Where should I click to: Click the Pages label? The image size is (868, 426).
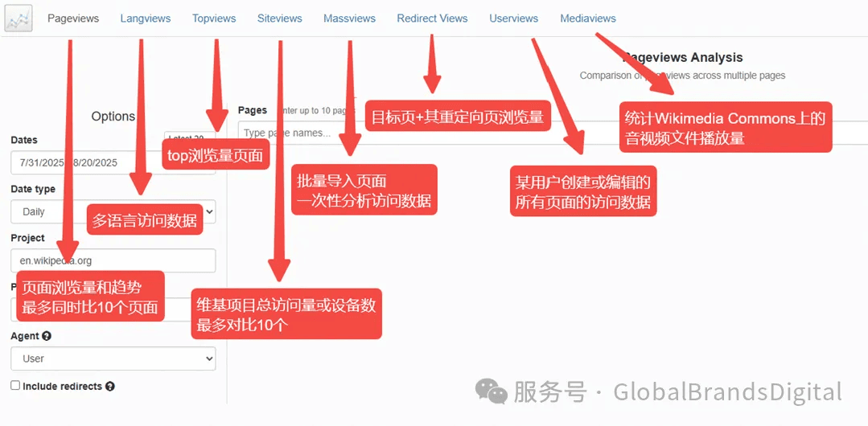click(253, 110)
